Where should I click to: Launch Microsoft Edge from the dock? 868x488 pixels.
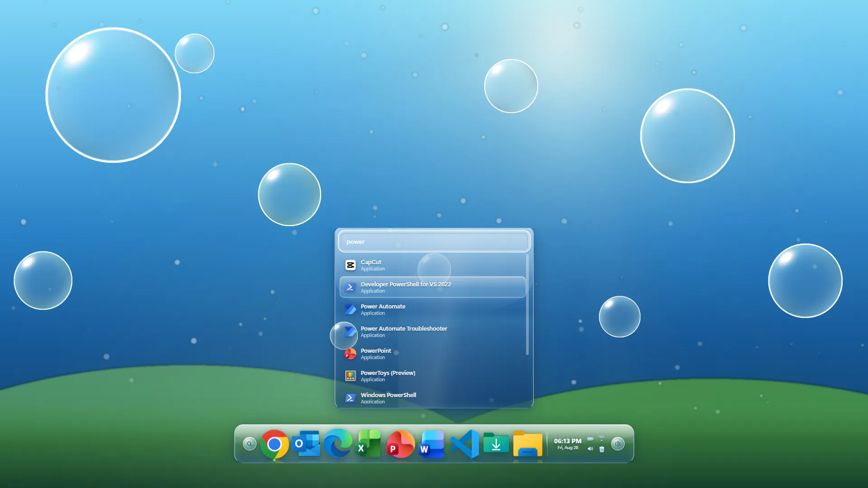[x=338, y=443]
